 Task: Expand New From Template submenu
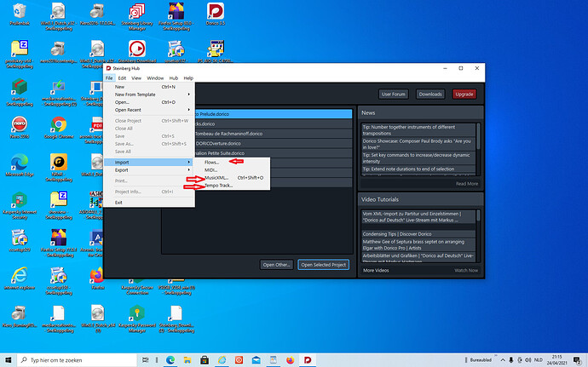coord(149,95)
